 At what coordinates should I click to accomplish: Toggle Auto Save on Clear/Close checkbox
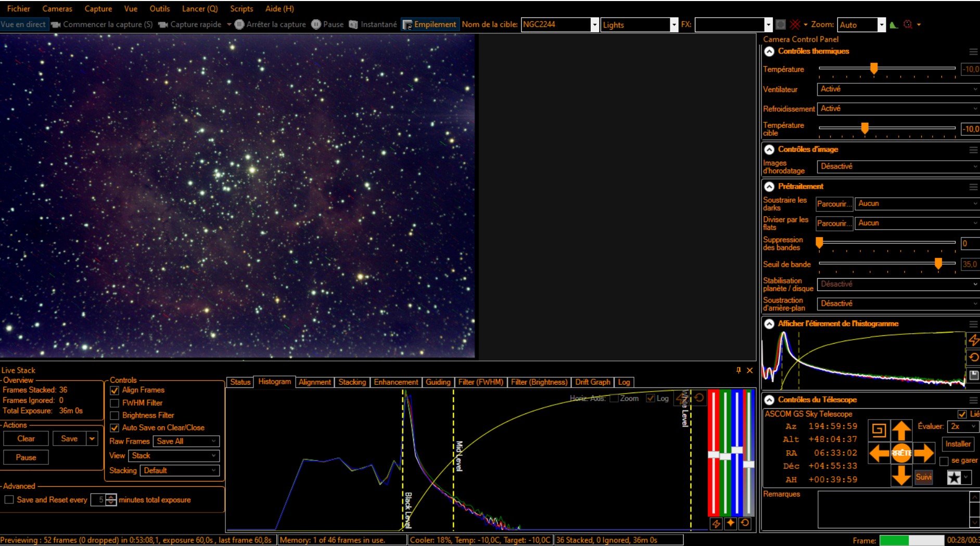(114, 428)
